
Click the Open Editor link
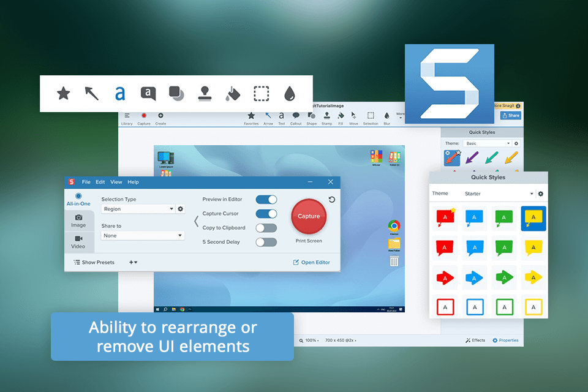click(311, 263)
